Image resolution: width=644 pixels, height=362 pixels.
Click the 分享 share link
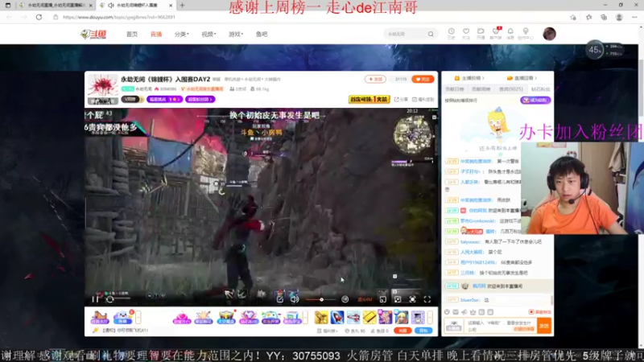point(401,99)
